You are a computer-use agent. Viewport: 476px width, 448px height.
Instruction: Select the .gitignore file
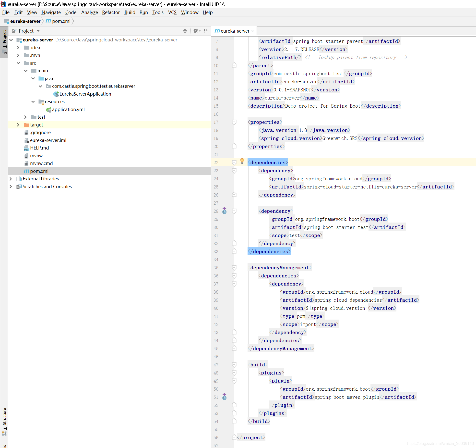click(x=40, y=133)
